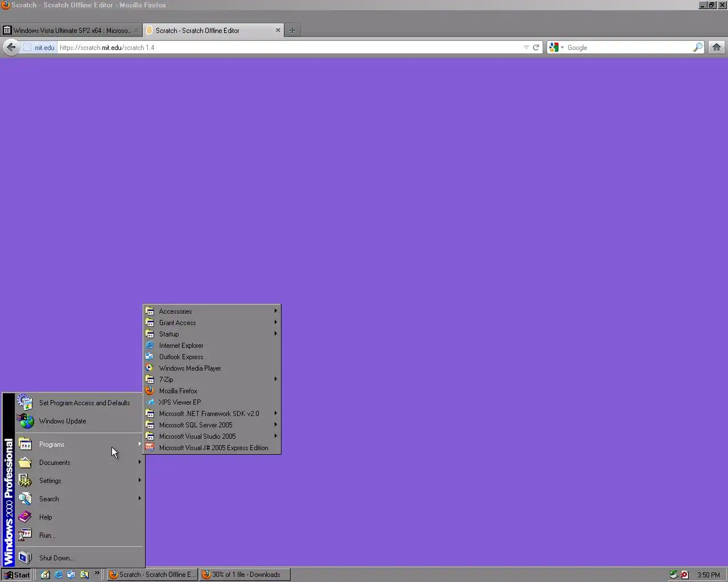Image resolution: width=728 pixels, height=582 pixels.
Task: Click the site identity icon beside mit.edu
Action: click(x=27, y=48)
